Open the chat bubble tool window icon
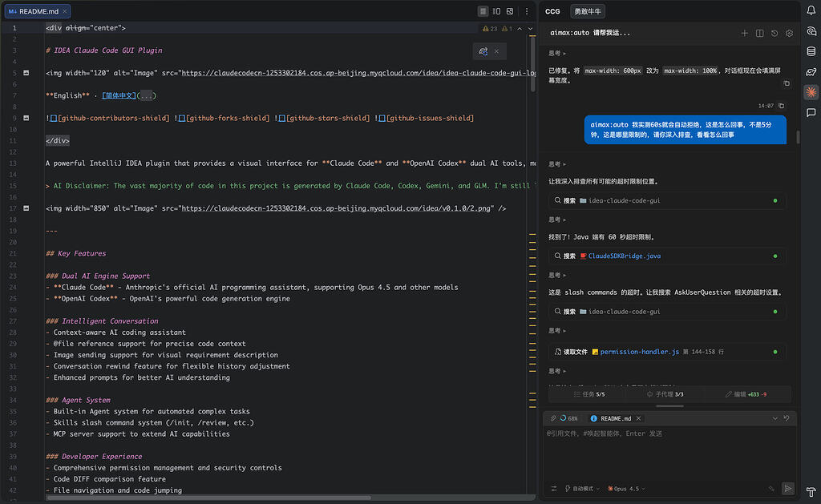This screenshot has width=821, height=504. 811,112
